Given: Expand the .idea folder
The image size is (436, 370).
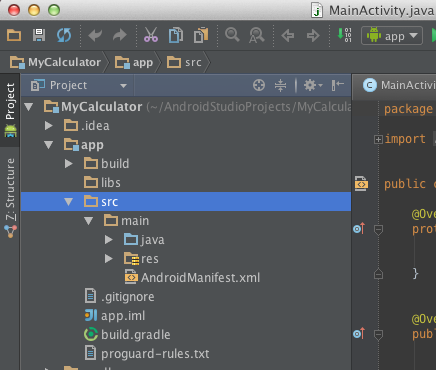Looking at the screenshot, I should click(49, 126).
